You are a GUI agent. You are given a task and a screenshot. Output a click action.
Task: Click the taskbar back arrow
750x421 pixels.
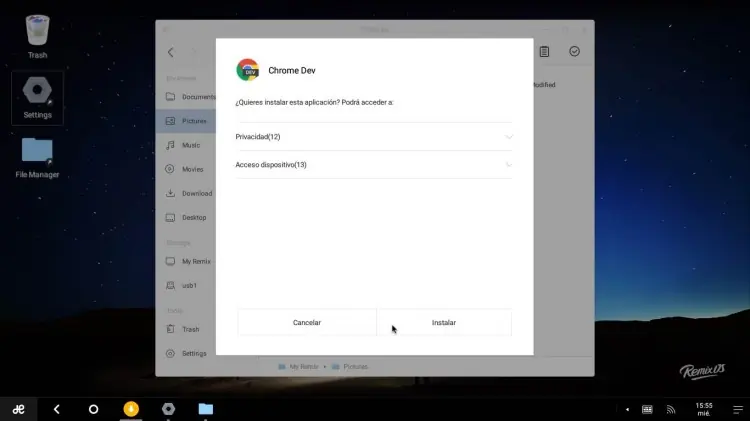(x=56, y=409)
